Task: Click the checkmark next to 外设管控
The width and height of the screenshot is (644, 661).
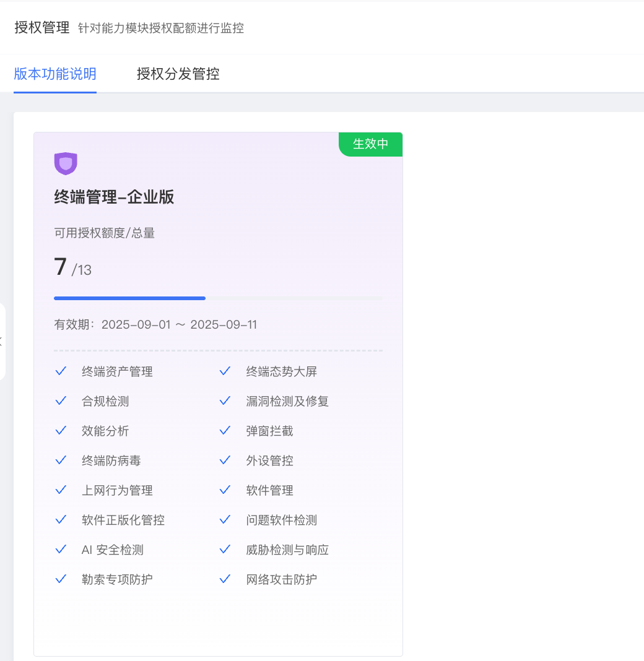Action: [x=225, y=460]
